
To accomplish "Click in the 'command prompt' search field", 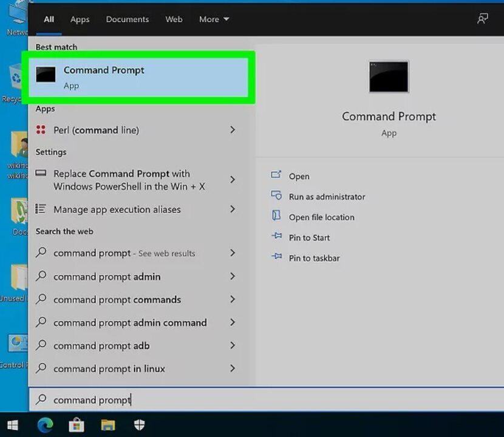I will 267,399.
